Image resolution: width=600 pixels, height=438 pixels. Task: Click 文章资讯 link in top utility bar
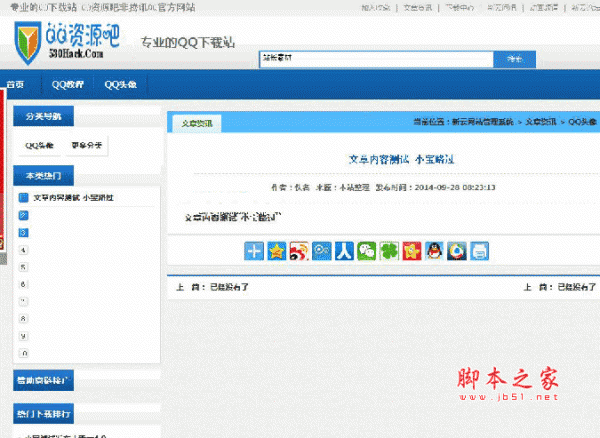(417, 7)
